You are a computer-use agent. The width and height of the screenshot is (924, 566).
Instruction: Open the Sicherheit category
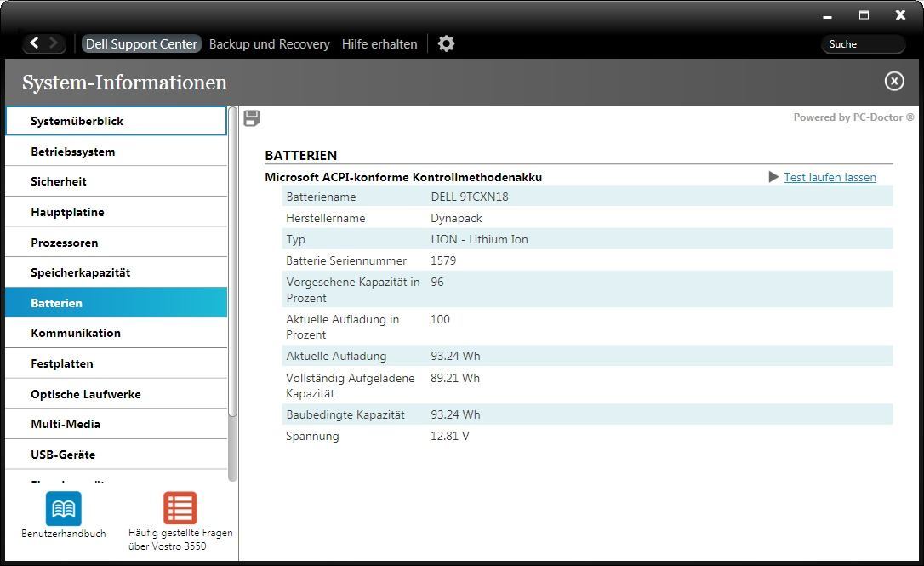click(x=116, y=181)
